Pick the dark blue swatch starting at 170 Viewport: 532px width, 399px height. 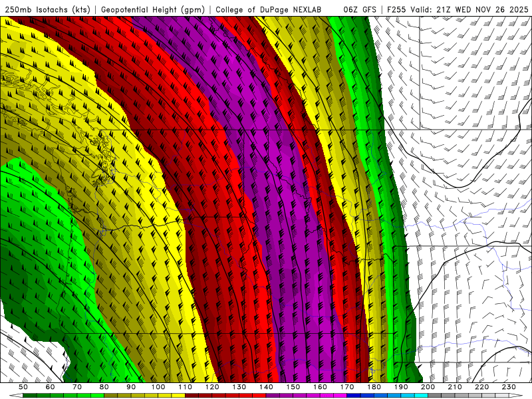(354, 396)
